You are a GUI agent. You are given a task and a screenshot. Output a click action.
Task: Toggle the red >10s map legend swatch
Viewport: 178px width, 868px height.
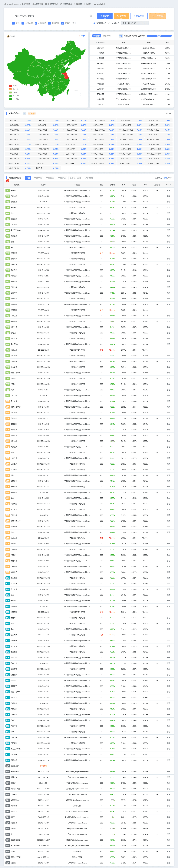coord(10,86)
